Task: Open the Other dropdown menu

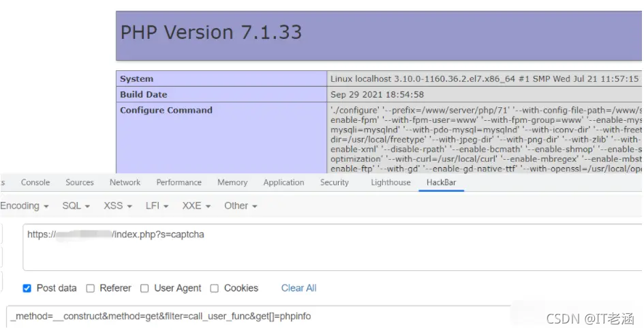Action: [241, 205]
